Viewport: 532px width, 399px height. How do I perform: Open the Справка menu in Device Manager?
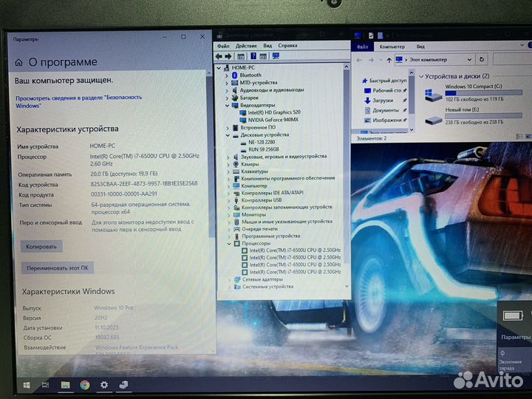pos(287,45)
